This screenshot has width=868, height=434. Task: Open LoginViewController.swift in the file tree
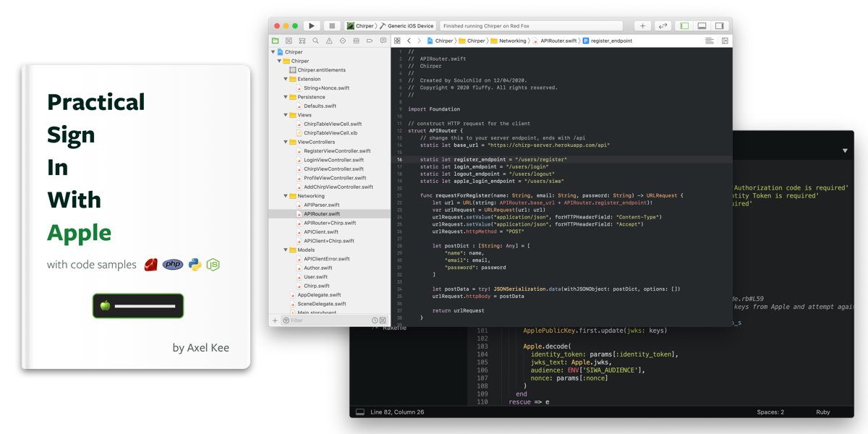tap(333, 160)
